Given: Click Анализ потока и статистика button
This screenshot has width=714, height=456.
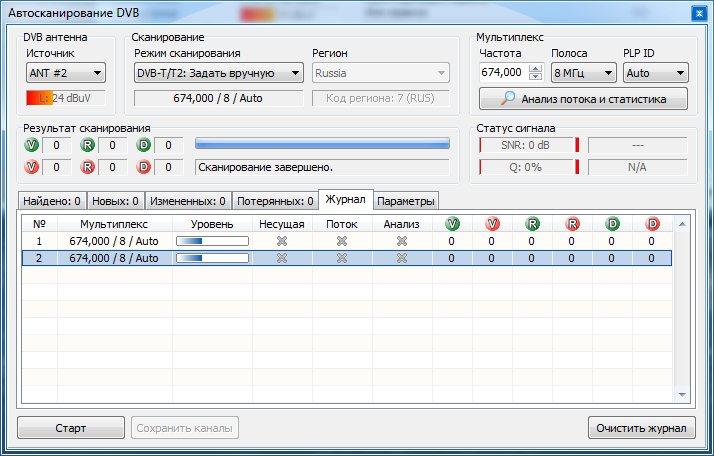Looking at the screenshot, I should click(x=583, y=98).
